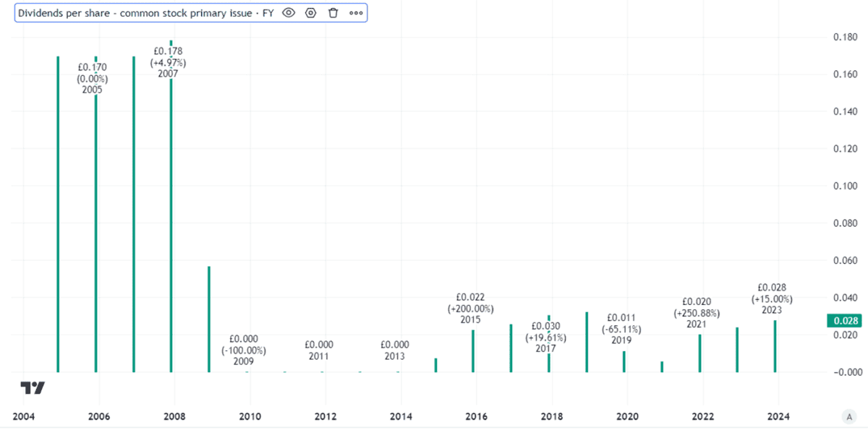
Task: Click the 0.180 value on price scale
Action: click(846, 37)
